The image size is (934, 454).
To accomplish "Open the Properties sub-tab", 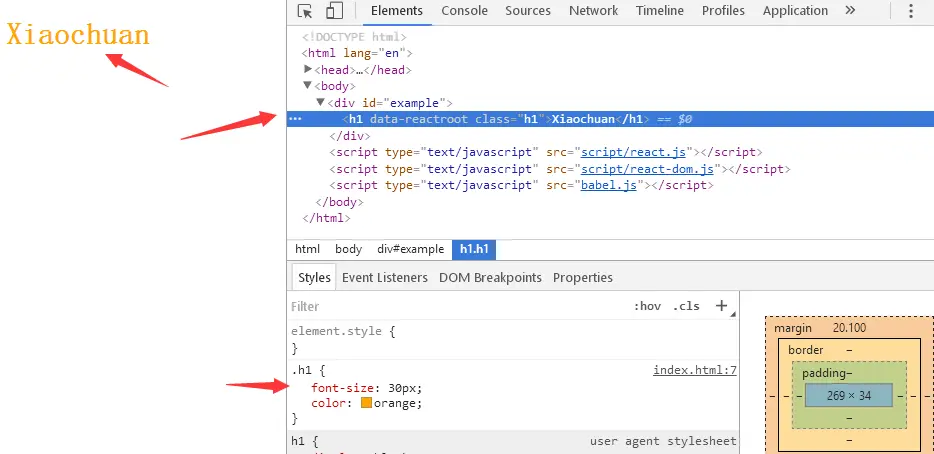I will pos(583,278).
